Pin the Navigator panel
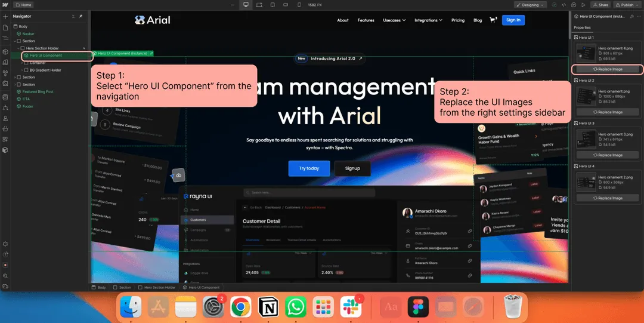 81,17
